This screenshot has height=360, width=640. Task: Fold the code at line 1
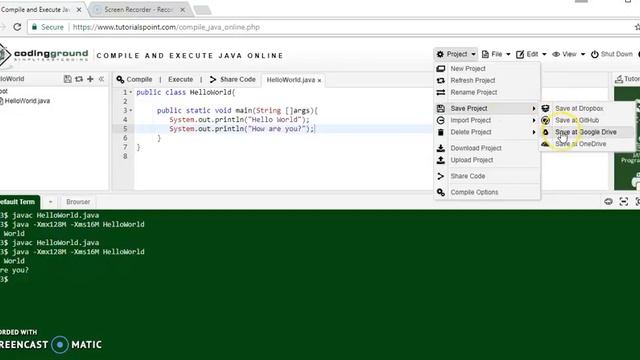[131, 92]
